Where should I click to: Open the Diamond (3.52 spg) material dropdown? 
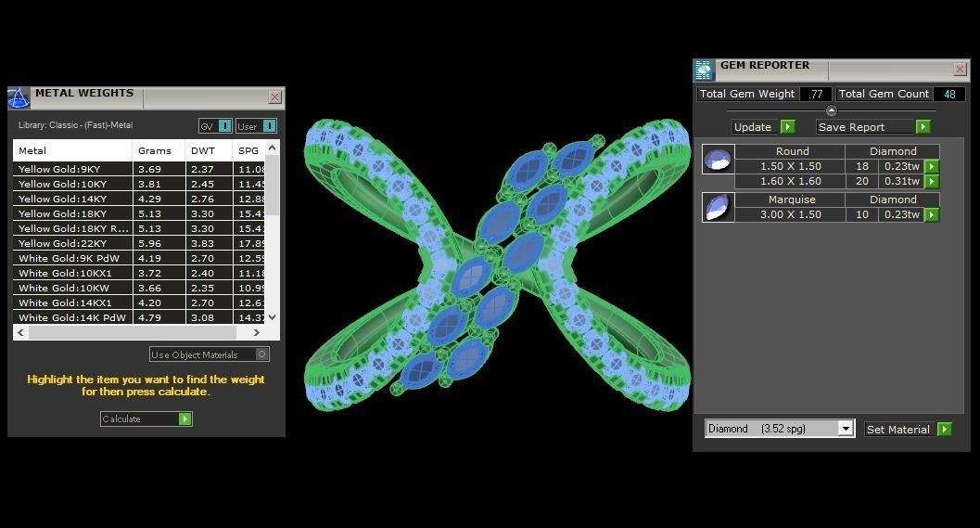[845, 429]
